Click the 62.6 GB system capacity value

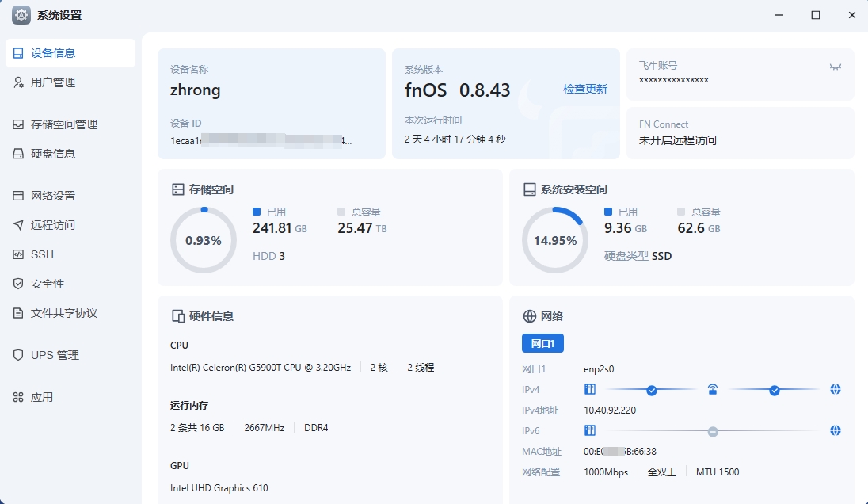click(699, 228)
